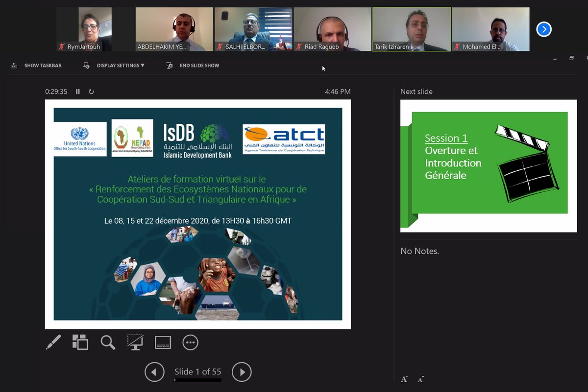Decrease the notes text size

click(421, 379)
